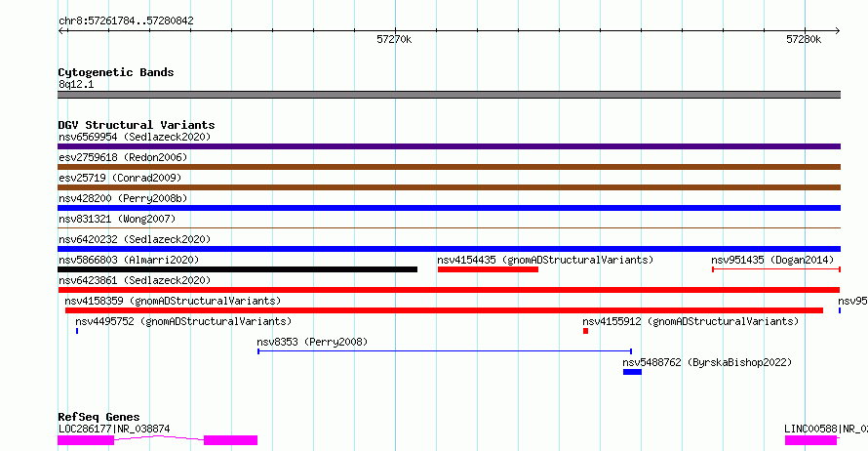
Task: Click the ruler's left arrow end
Action: coord(61,31)
